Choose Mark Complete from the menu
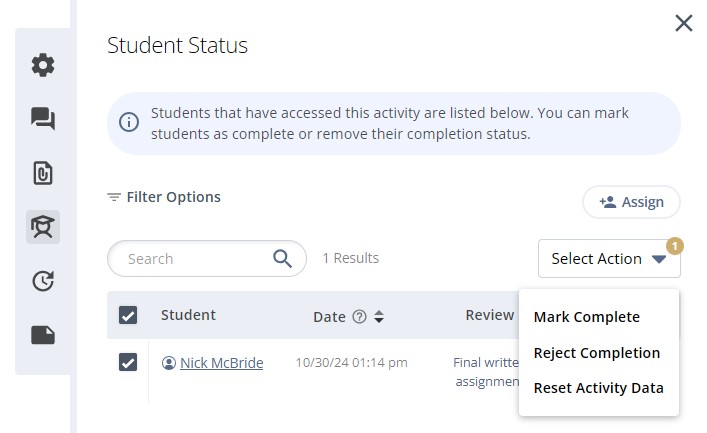The image size is (707, 433). click(x=587, y=317)
